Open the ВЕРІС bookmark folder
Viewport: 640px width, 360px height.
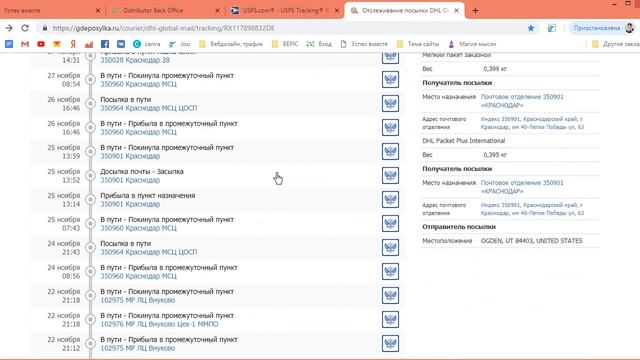[285, 44]
